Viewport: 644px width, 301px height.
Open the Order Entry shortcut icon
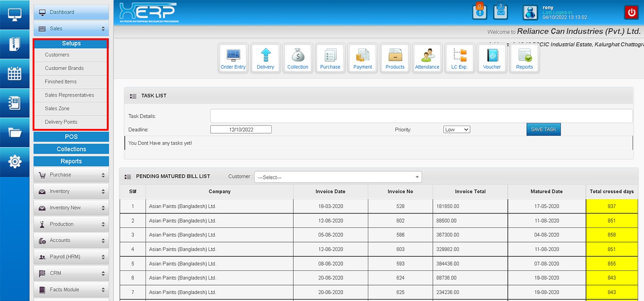[x=233, y=58]
